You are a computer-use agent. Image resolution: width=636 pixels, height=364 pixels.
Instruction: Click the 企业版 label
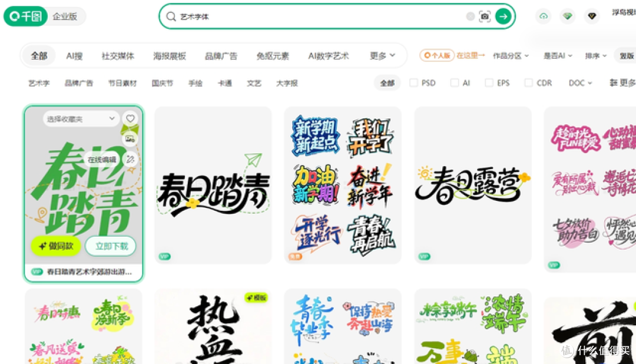(65, 16)
